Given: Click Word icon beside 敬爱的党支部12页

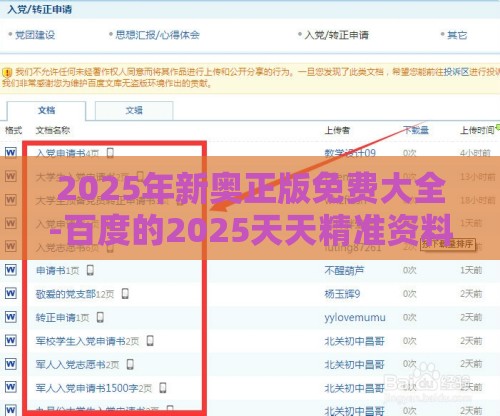Looking at the screenshot, I should [11, 293].
